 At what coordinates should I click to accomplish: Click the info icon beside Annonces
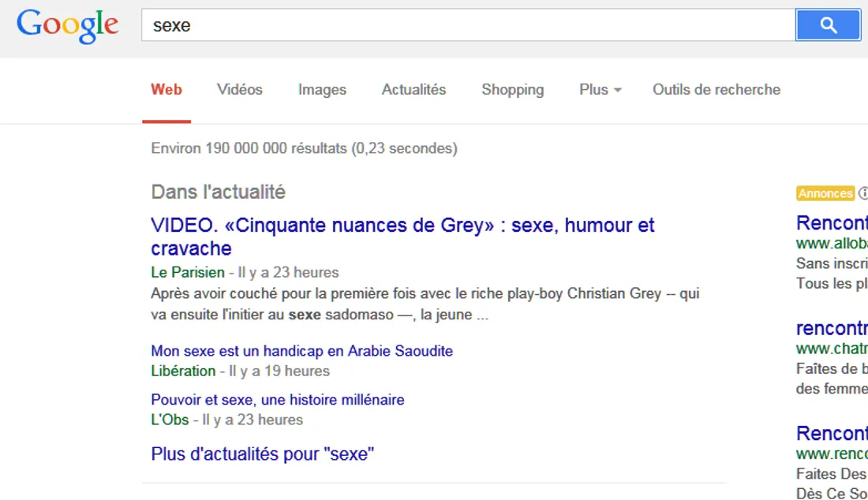(x=862, y=193)
